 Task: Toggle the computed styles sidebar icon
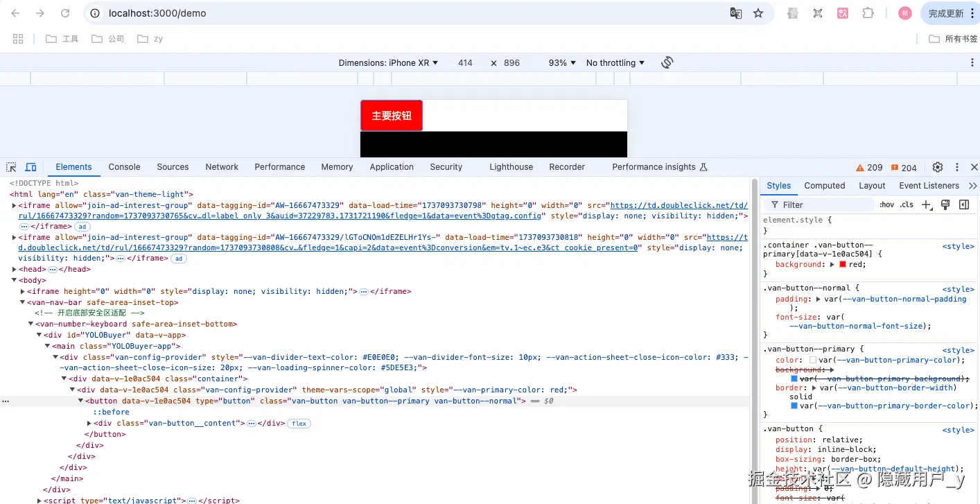pos(964,205)
